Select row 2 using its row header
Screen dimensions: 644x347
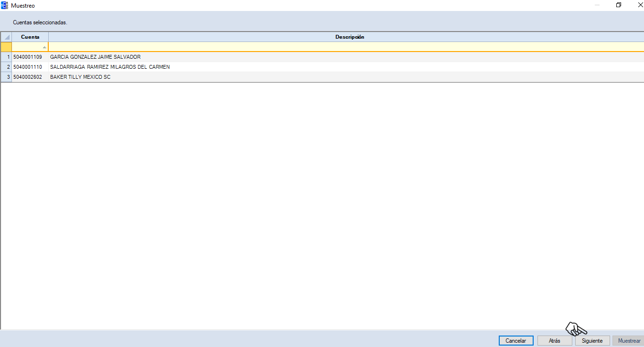tap(6, 67)
